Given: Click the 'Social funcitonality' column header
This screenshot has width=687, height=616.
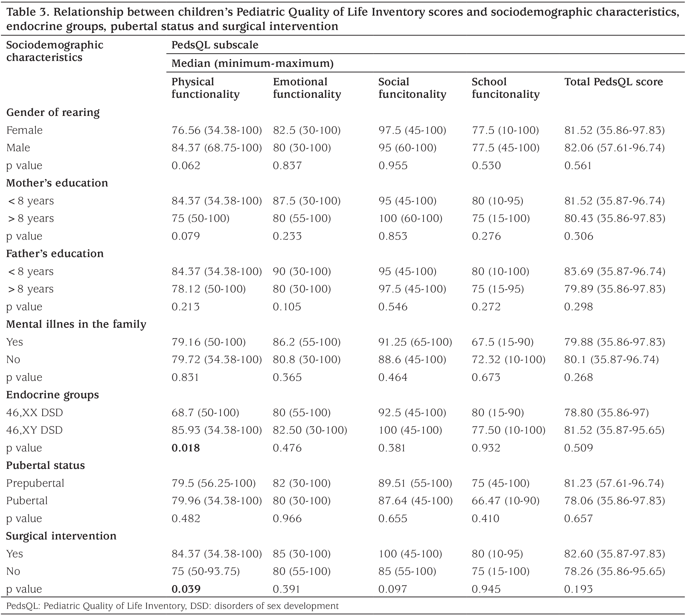Looking at the screenshot, I should 412,88.
